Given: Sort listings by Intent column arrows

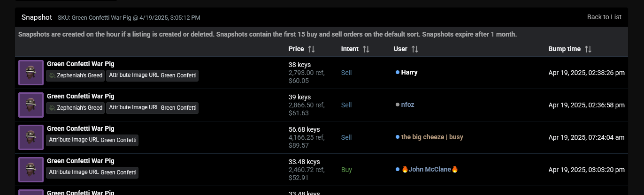Looking at the screenshot, I should 366,49.
